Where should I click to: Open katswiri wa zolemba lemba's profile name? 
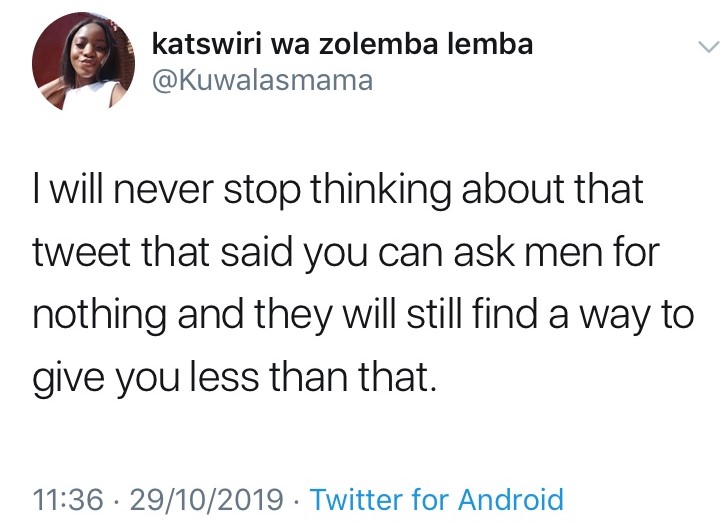click(342, 44)
